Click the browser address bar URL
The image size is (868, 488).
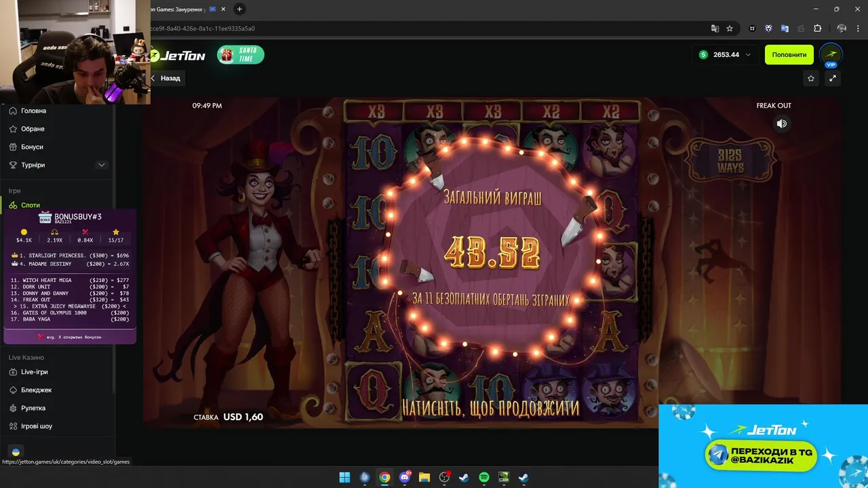point(203,28)
